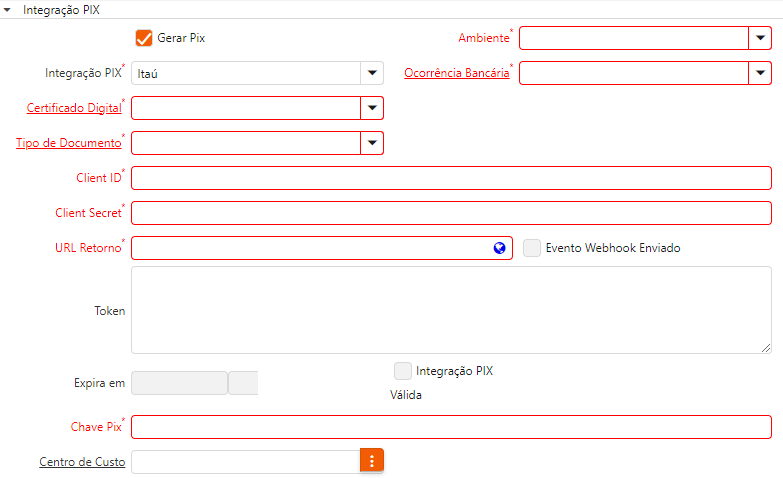
Task: Open the Ambiente dropdown
Action: (760, 38)
